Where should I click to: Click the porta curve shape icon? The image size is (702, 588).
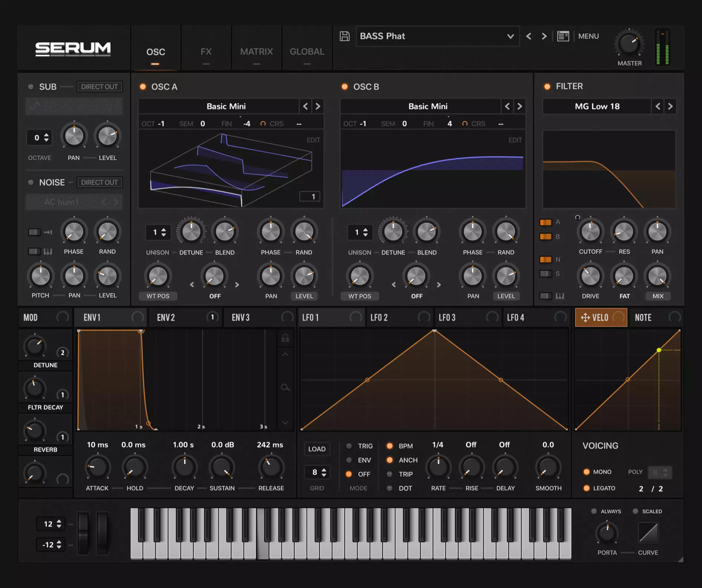point(648,533)
